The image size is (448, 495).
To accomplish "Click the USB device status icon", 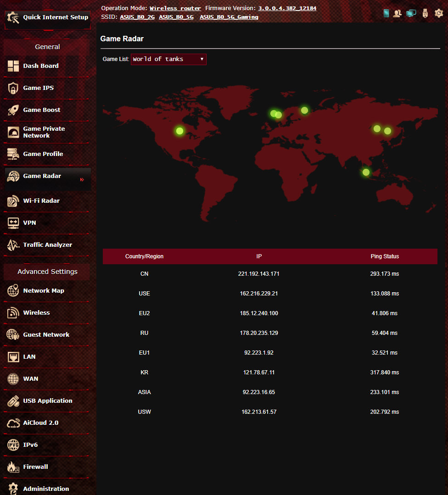I will 425,13.
